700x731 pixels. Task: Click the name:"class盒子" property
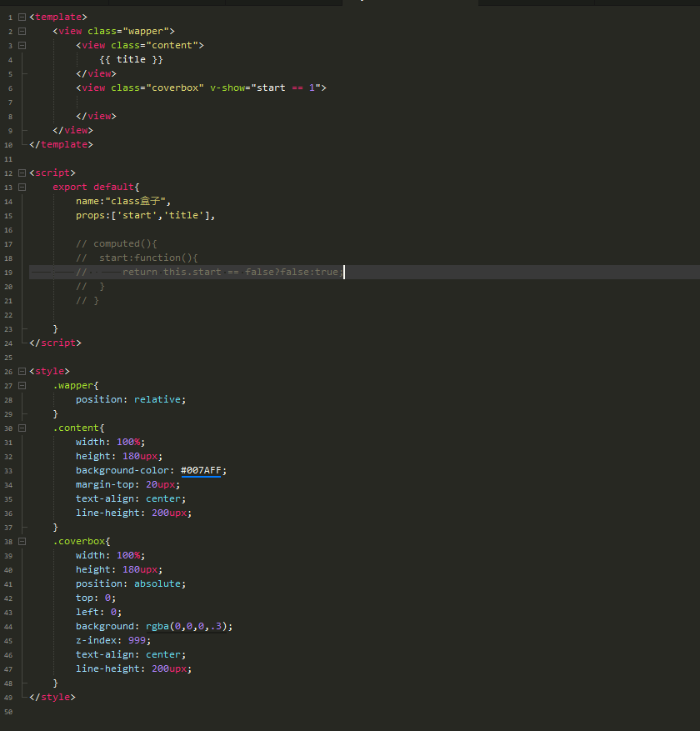122,201
